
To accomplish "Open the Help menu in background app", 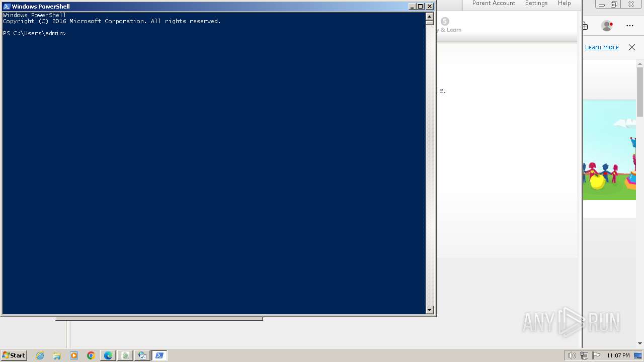I will (564, 4).
